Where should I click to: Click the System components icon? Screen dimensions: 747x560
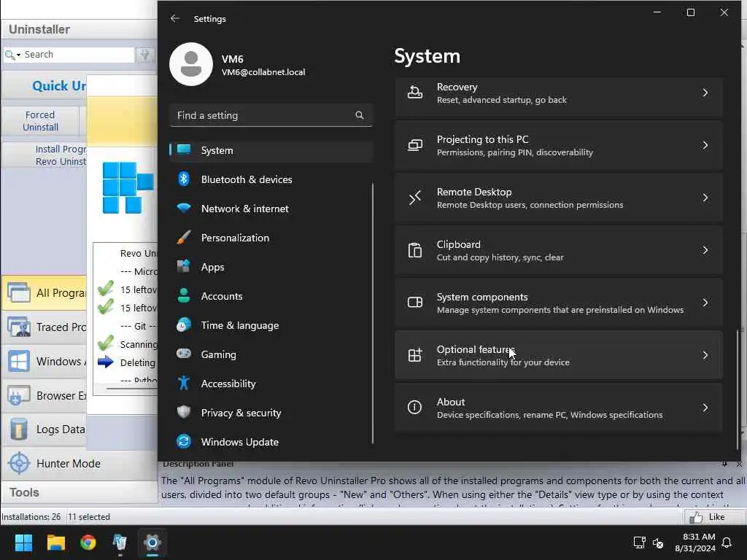(414, 303)
